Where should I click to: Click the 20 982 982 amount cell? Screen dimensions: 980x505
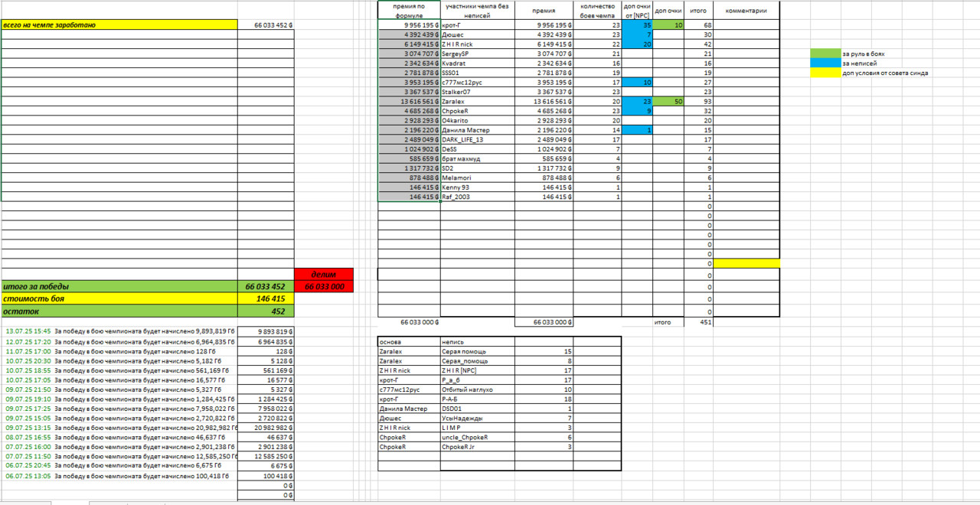(x=266, y=427)
